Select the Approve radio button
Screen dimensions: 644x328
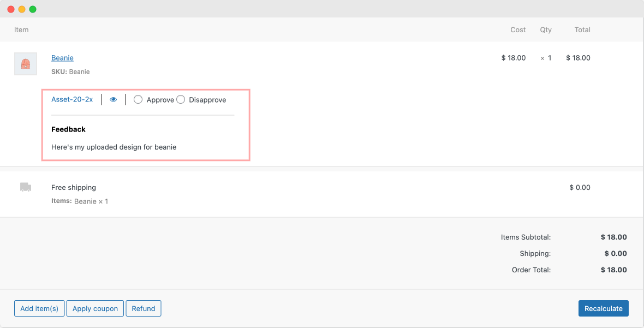(138, 99)
